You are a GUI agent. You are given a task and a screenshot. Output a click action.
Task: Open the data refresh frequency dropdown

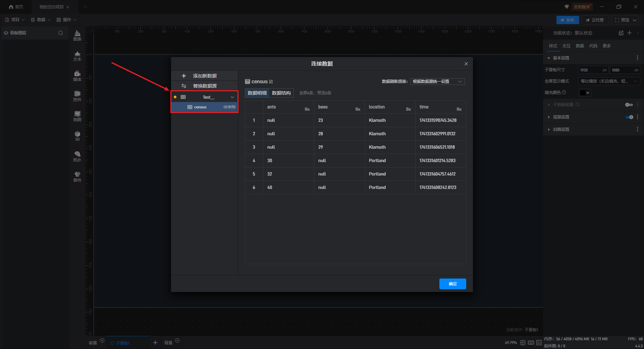coord(437,82)
